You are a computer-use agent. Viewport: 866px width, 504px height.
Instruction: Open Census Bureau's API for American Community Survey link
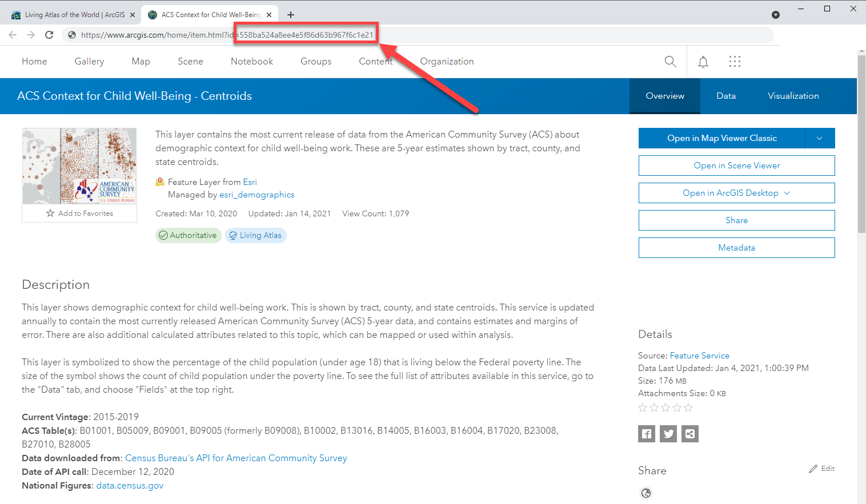tap(236, 458)
